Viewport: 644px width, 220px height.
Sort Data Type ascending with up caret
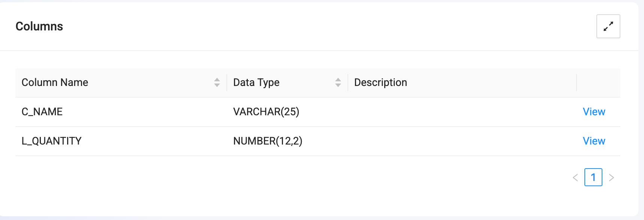(338, 80)
